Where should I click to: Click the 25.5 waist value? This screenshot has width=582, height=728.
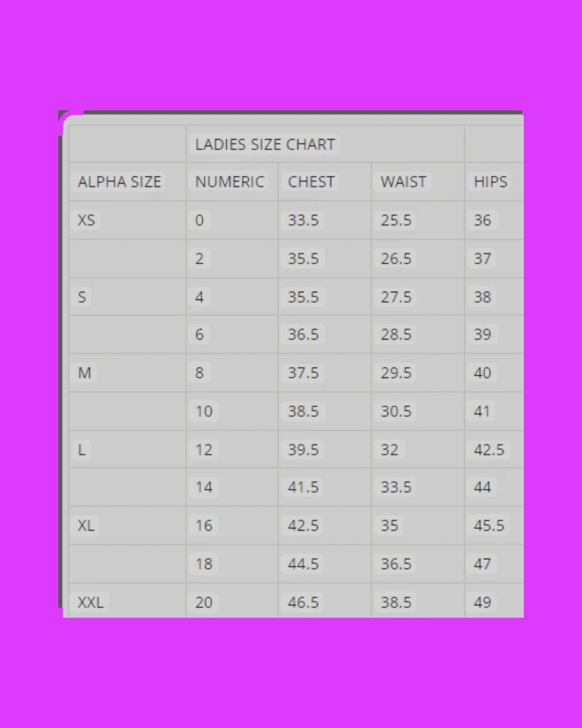396,220
